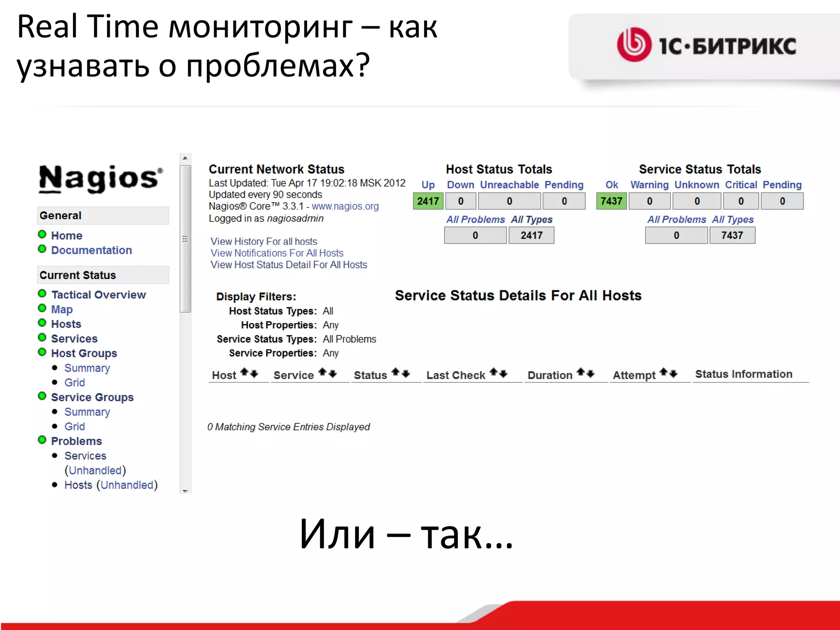Click green bullet beside Tactical Overview

[x=42, y=293]
